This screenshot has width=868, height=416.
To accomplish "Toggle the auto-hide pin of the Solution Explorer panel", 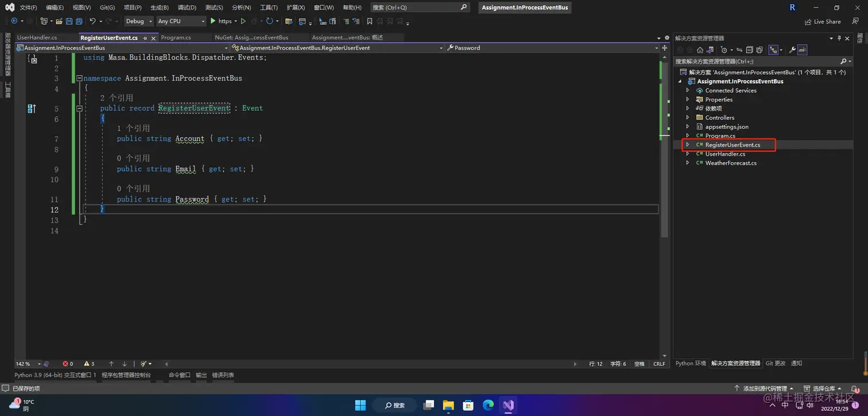I will tap(839, 38).
